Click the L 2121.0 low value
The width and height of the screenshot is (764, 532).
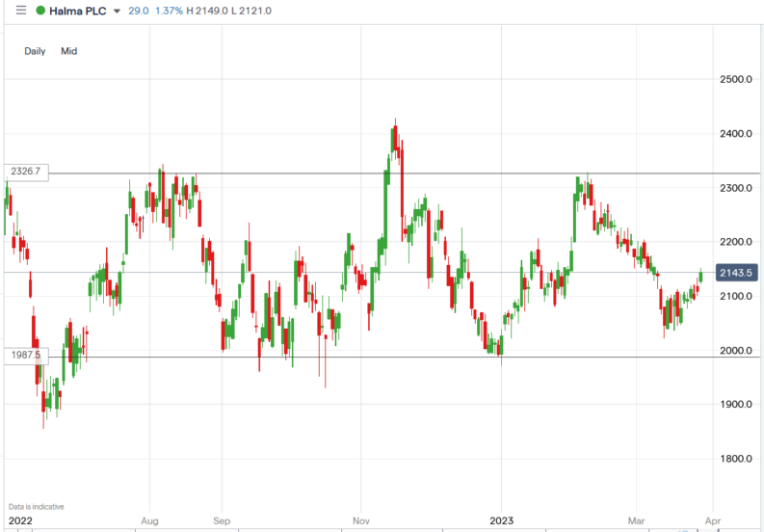tap(250, 11)
